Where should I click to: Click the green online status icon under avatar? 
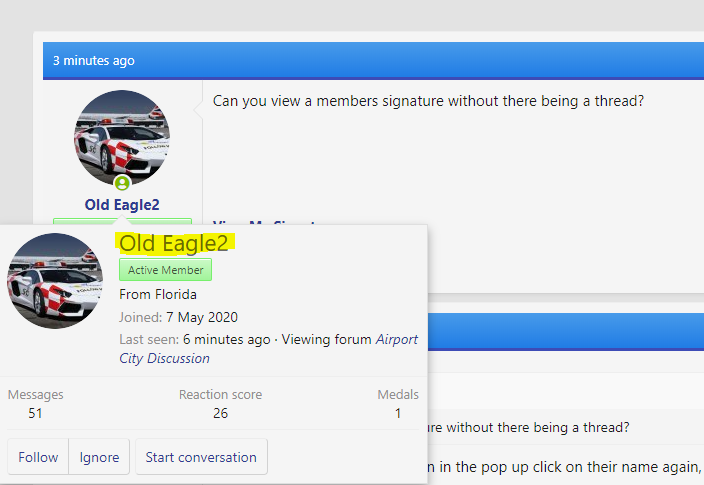[x=122, y=183]
